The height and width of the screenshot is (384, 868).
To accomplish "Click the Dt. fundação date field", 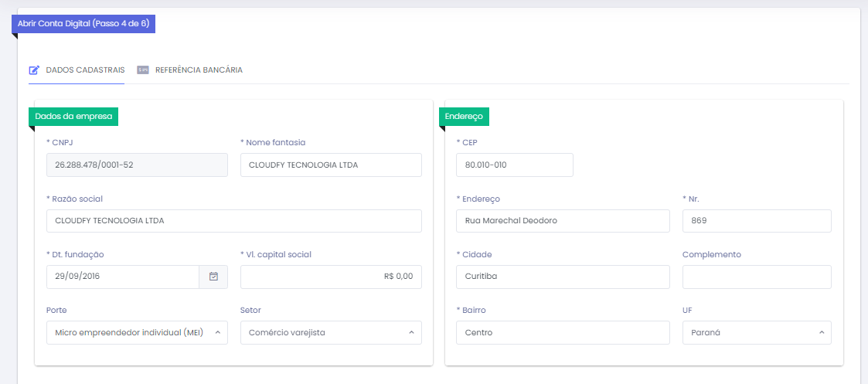I will (122, 277).
